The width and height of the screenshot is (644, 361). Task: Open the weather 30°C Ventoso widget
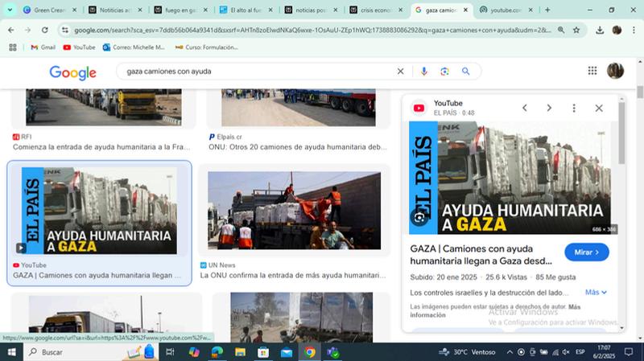click(x=467, y=352)
